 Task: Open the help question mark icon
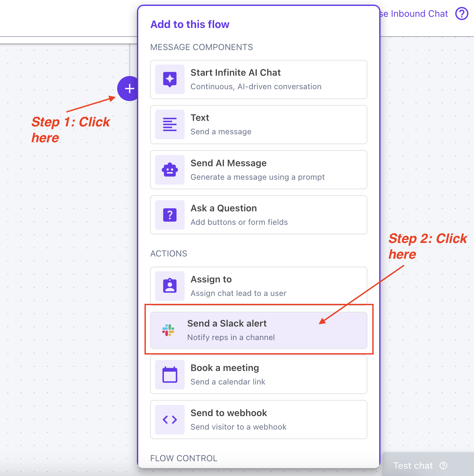coord(461,14)
